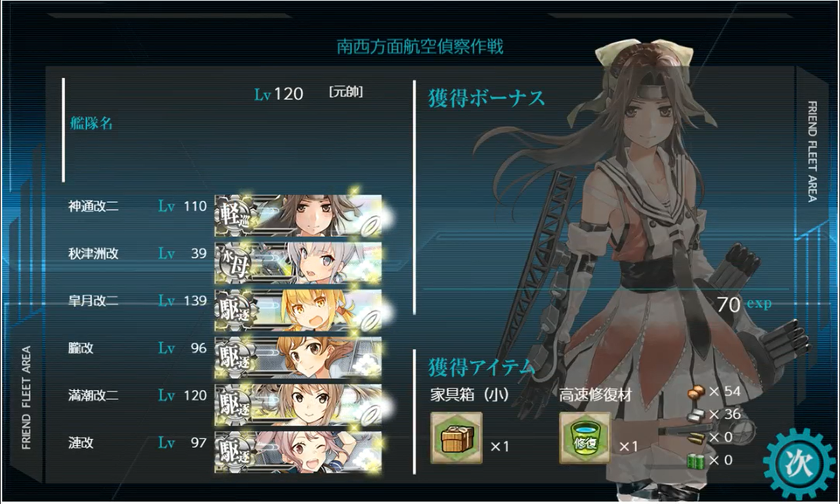This screenshot has width=840, height=504.
Task: Click the ammo resource icon beside ×0
Action: point(697,438)
